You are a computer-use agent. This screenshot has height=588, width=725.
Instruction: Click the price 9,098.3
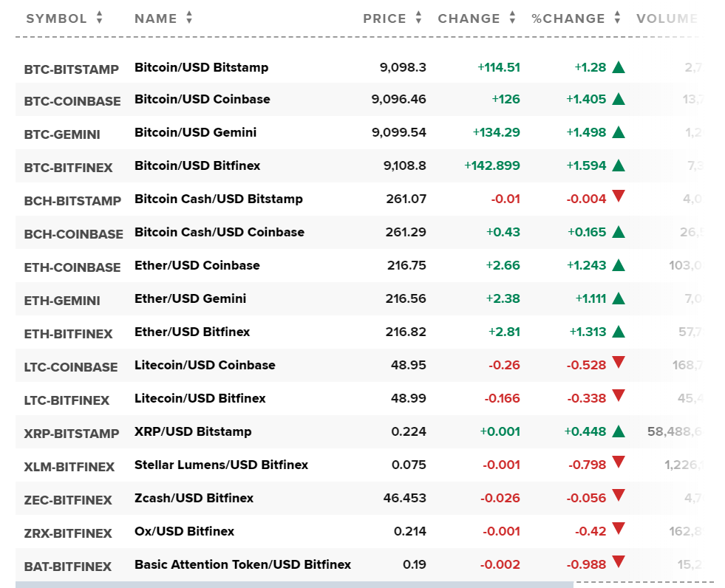coord(403,67)
